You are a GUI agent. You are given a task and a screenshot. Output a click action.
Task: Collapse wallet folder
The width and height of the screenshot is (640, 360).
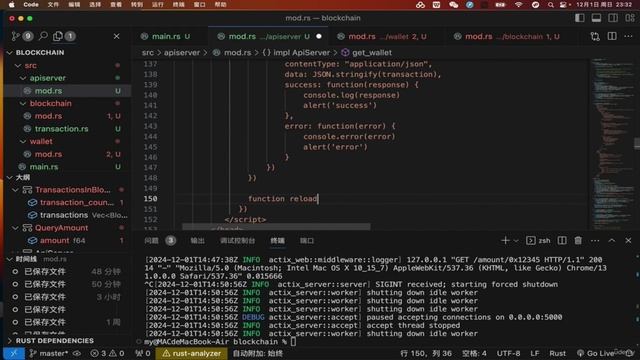[x=23, y=141]
